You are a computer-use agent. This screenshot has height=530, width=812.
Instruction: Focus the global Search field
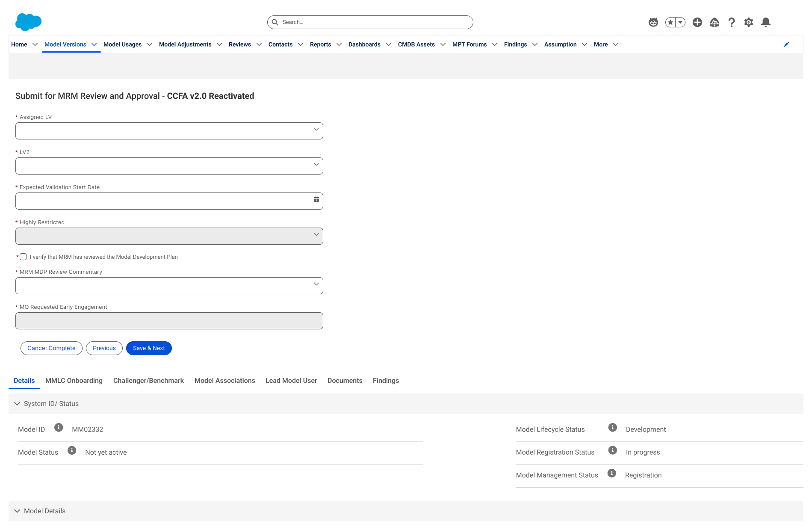(370, 22)
